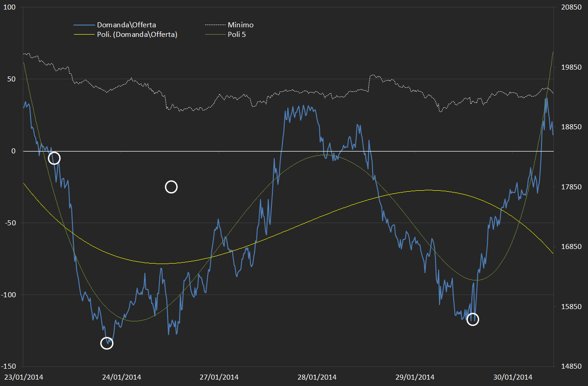Click the left axis value -150
This screenshot has height=386, width=588.
coord(8,367)
